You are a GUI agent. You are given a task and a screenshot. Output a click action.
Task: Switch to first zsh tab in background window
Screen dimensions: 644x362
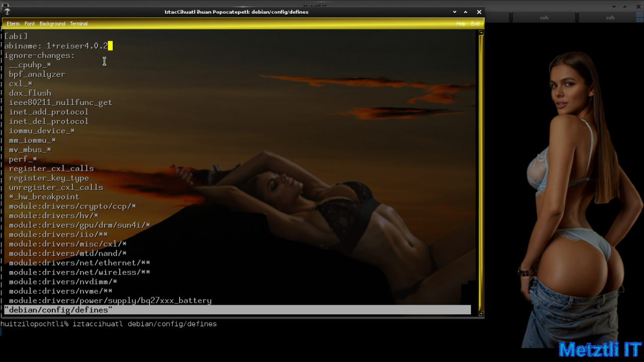click(x=544, y=18)
